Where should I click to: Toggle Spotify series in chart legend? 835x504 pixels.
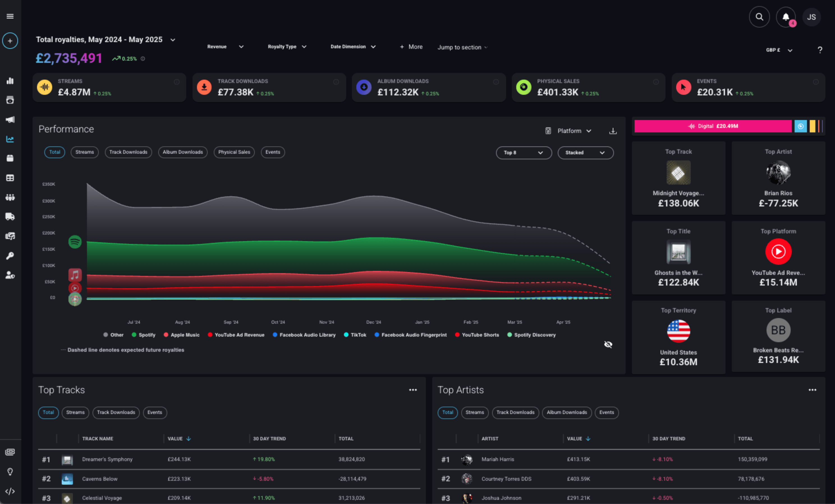(x=143, y=335)
